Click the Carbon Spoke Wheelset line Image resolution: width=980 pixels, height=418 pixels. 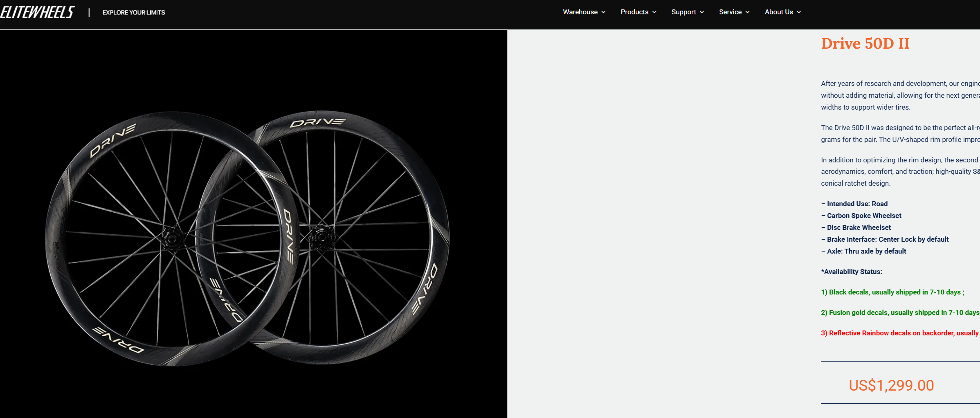pyautogui.click(x=861, y=216)
